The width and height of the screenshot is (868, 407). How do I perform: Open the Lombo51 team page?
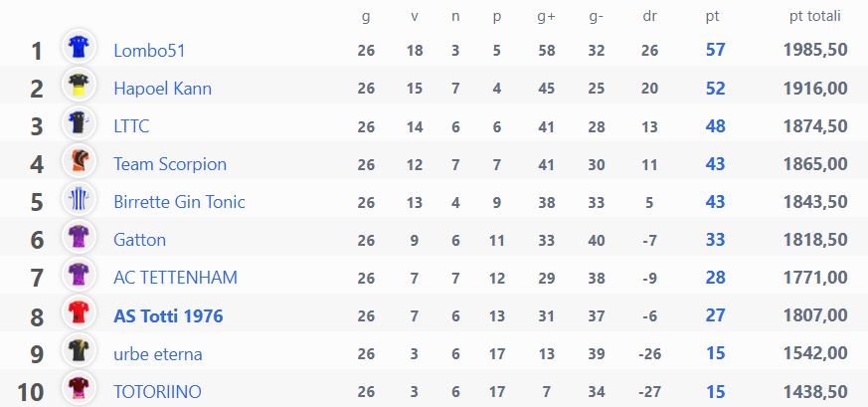[149, 51]
